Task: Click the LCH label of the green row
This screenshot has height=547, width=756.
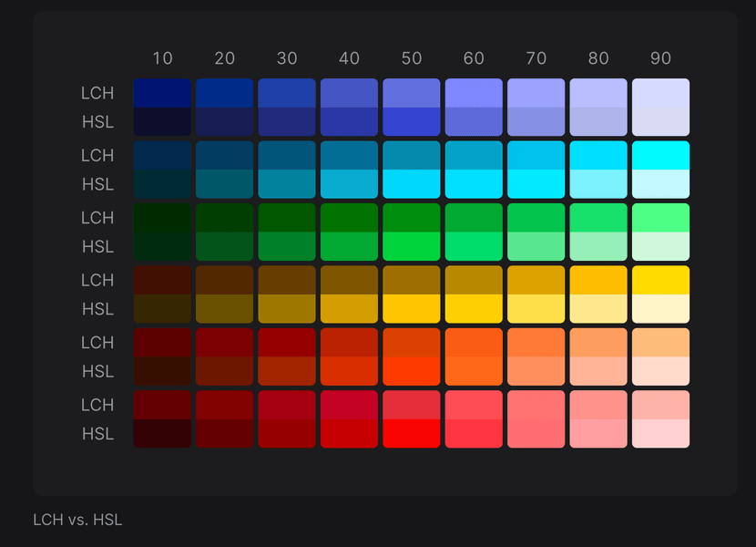Action: [x=97, y=218]
